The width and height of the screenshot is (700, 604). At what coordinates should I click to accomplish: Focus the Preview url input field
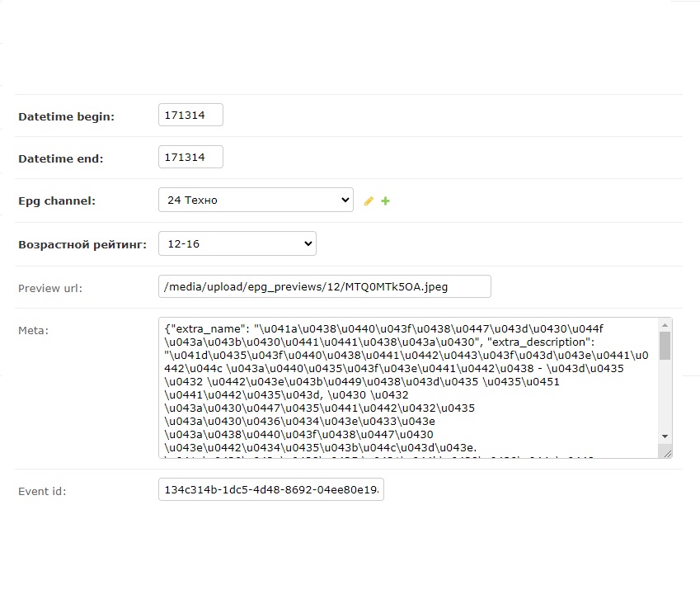pos(325,286)
